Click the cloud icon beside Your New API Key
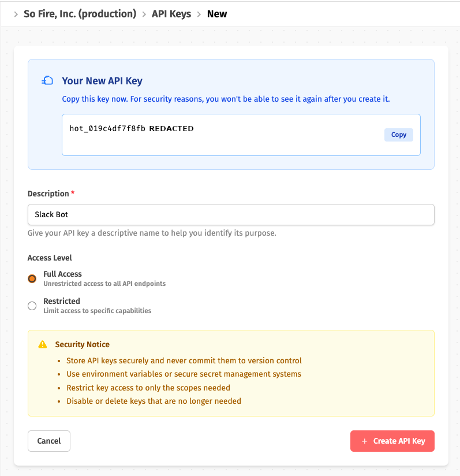460x476 pixels. (47, 81)
